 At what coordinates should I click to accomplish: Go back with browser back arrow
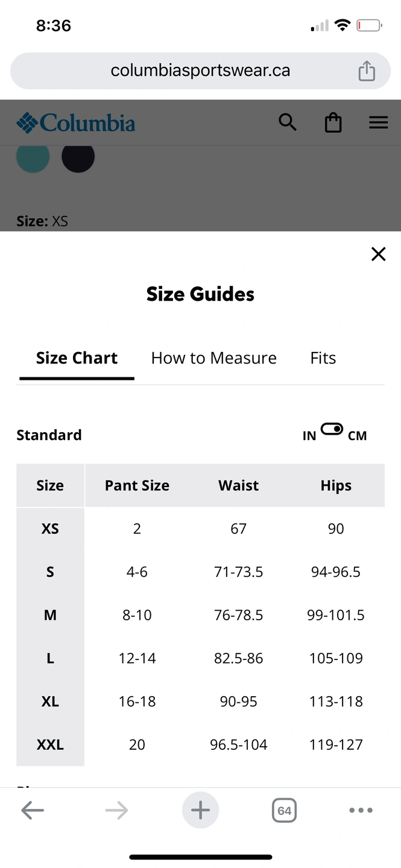tap(33, 811)
